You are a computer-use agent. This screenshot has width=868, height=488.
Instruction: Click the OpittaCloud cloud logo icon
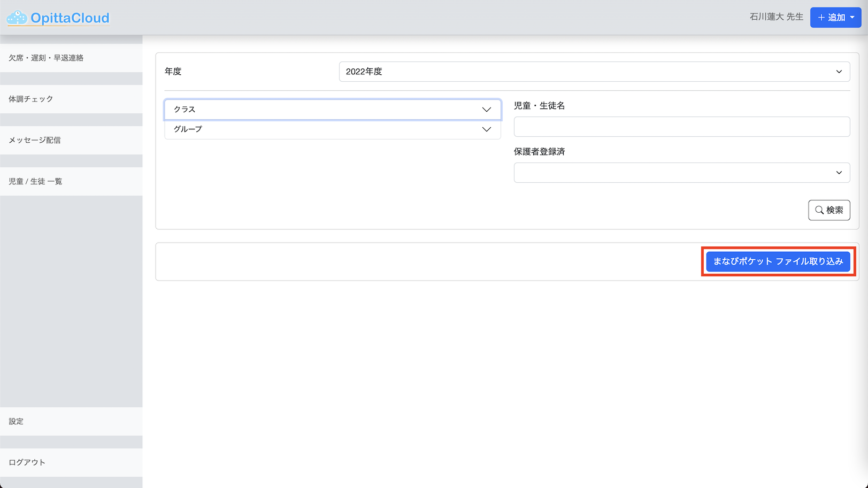point(17,18)
